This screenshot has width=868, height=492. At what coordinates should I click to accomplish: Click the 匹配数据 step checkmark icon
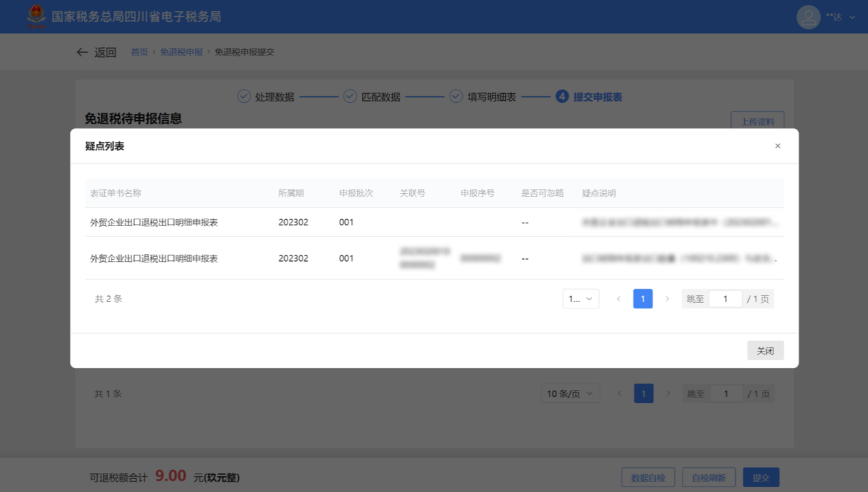[x=350, y=97]
